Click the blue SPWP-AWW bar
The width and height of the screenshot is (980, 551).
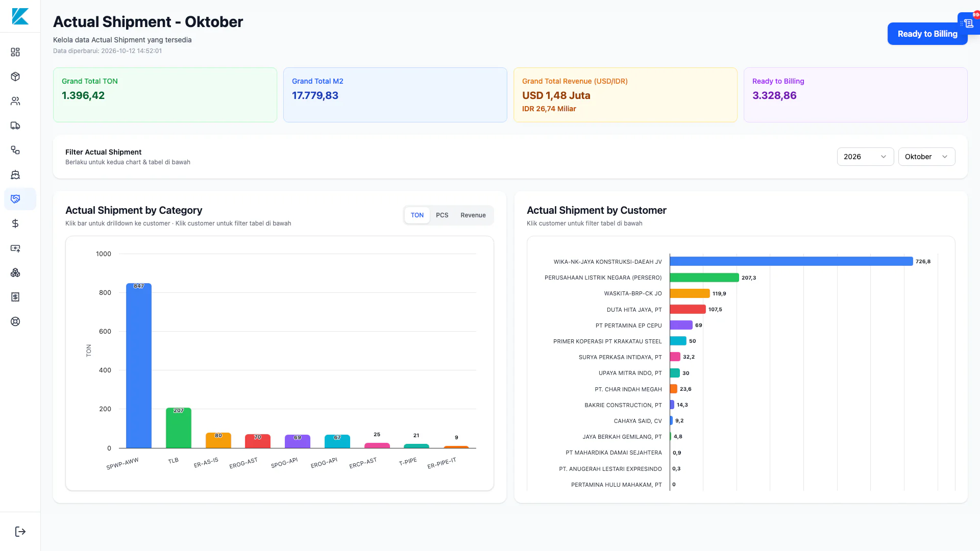click(x=139, y=365)
